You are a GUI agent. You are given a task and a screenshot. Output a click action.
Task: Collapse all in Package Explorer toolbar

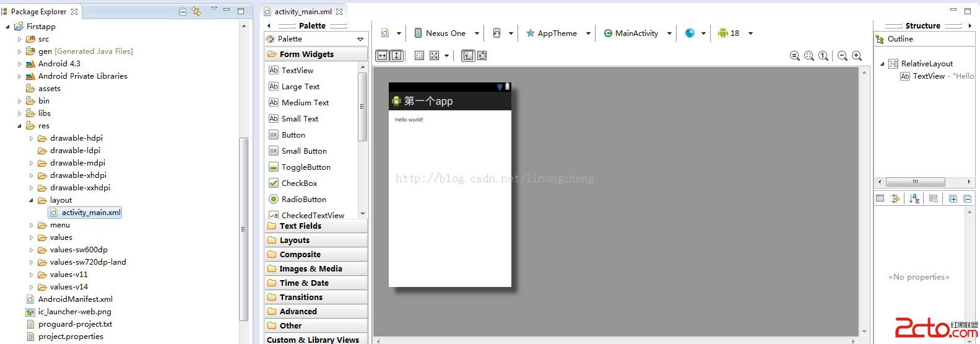click(x=182, y=11)
